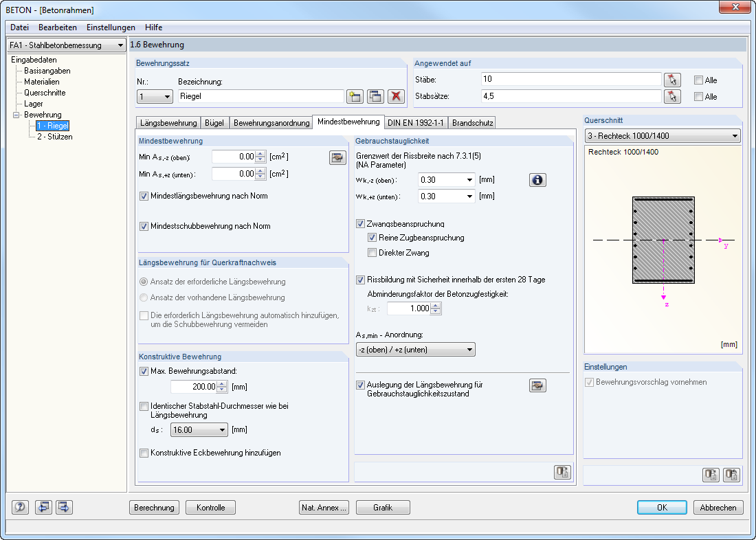Toggle Rissbildung innerhalb der ersten 28 Tage
Viewport: 756px width, 540px height.
pyautogui.click(x=360, y=280)
